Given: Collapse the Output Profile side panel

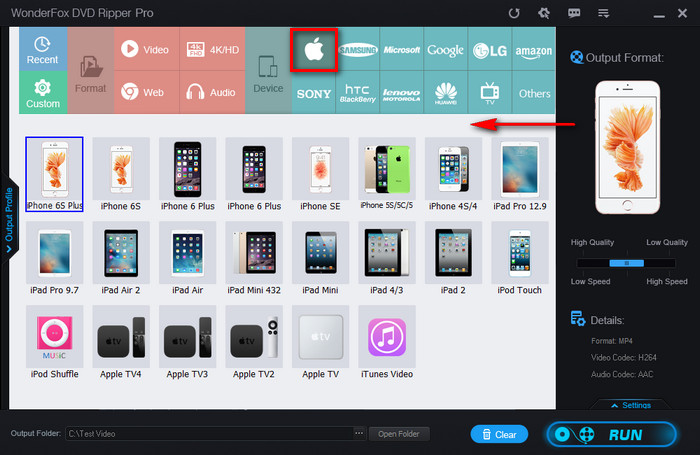Looking at the screenshot, I should [9, 221].
